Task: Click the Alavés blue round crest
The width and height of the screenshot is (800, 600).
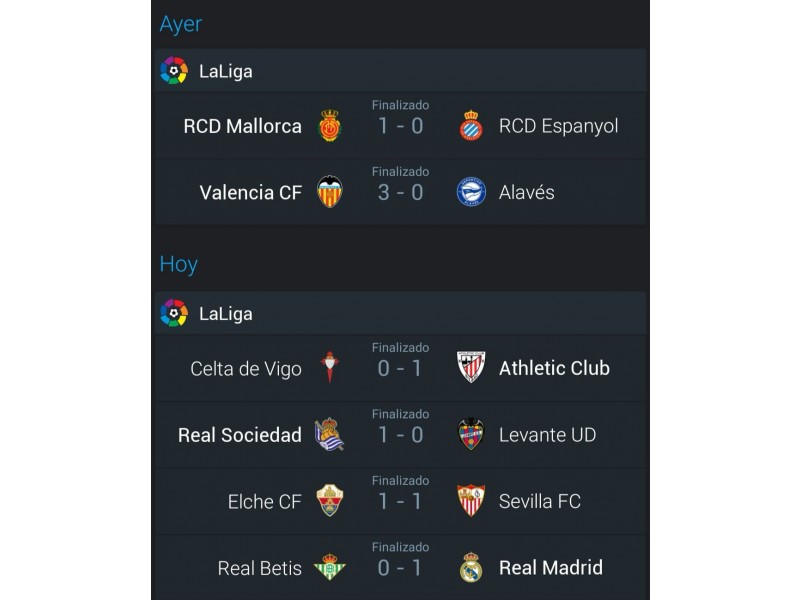Action: click(x=471, y=192)
